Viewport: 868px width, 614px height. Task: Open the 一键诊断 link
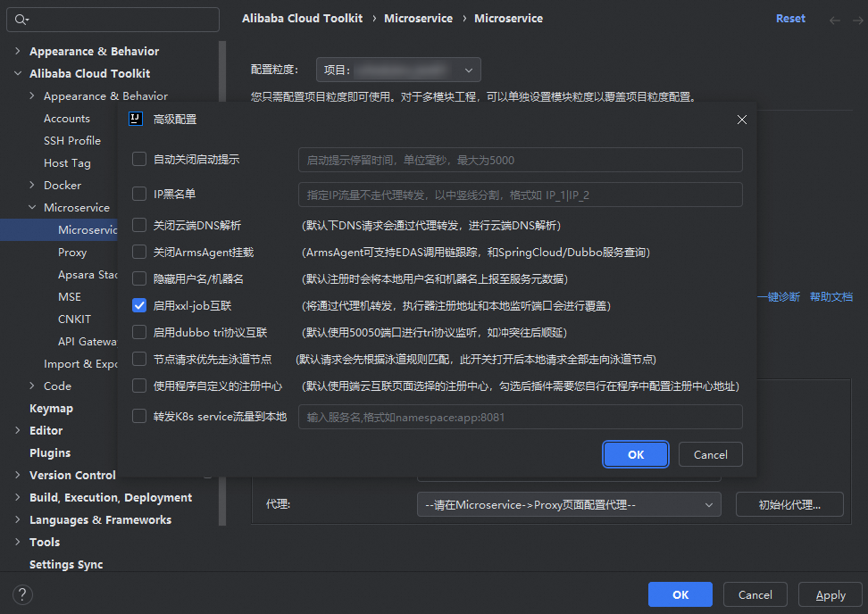click(x=779, y=297)
